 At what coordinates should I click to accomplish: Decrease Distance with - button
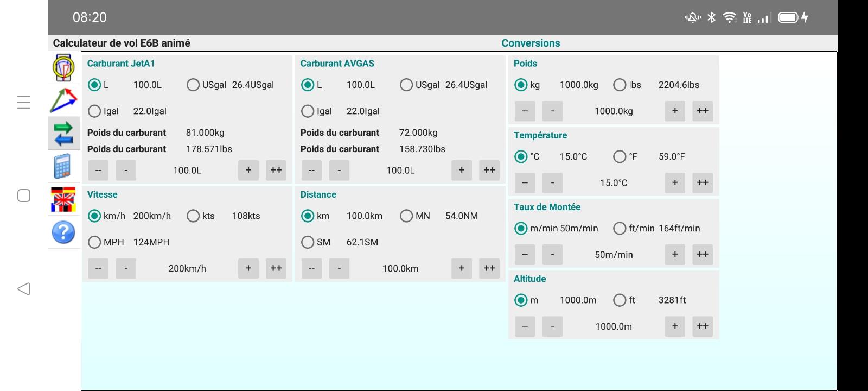click(x=339, y=268)
